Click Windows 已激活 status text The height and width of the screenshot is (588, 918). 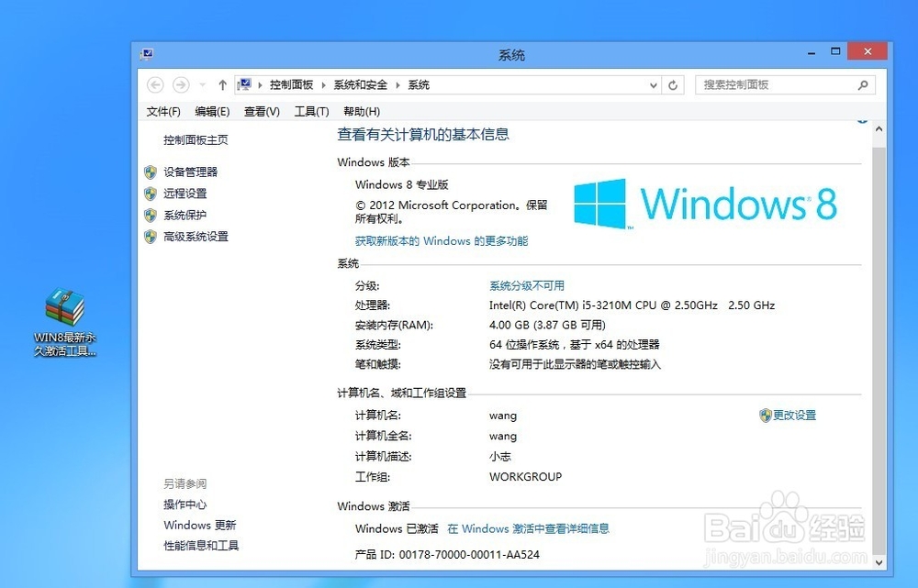coord(397,529)
